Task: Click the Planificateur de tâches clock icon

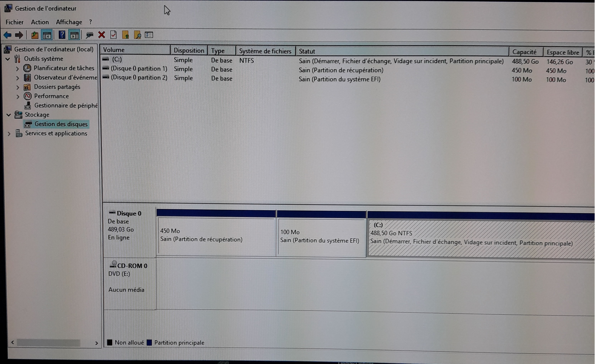Action: click(27, 68)
